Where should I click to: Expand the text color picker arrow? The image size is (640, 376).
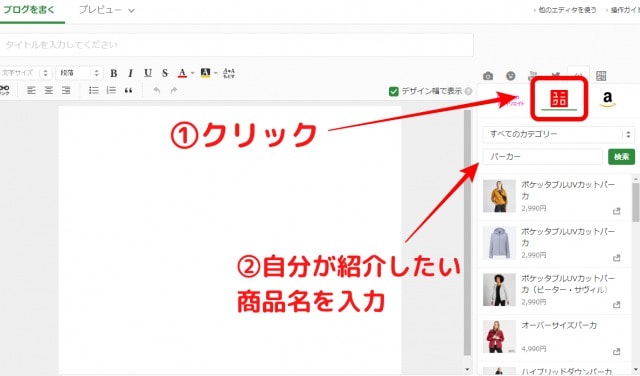(192, 73)
